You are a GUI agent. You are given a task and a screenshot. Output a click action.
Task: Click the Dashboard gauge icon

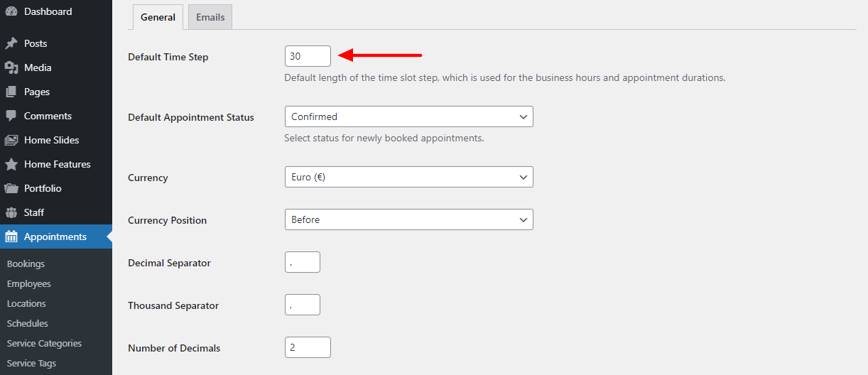(11, 11)
